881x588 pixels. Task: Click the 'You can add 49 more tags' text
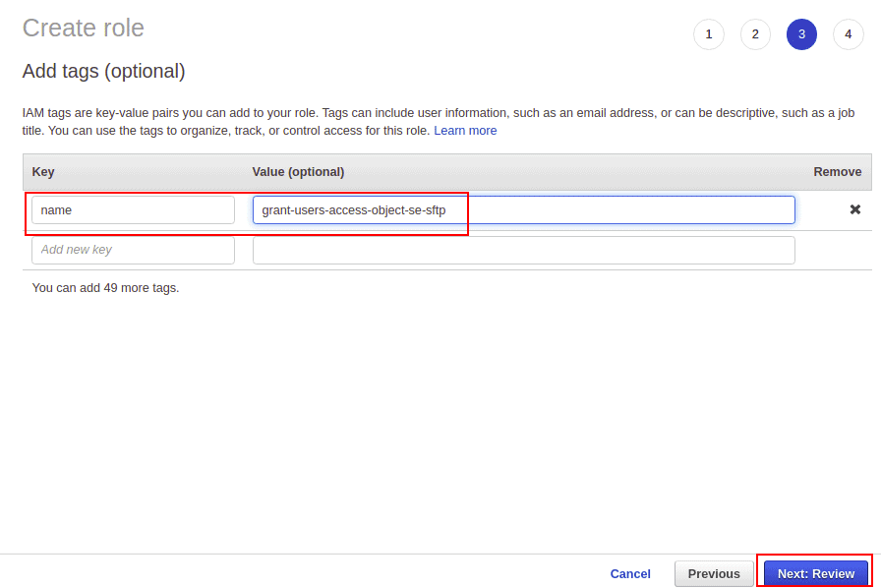click(105, 288)
